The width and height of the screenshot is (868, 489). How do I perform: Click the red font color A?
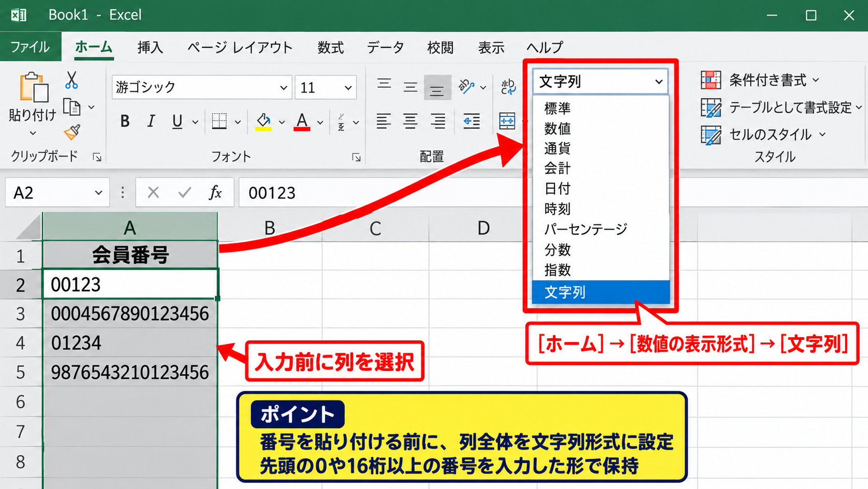coord(302,122)
